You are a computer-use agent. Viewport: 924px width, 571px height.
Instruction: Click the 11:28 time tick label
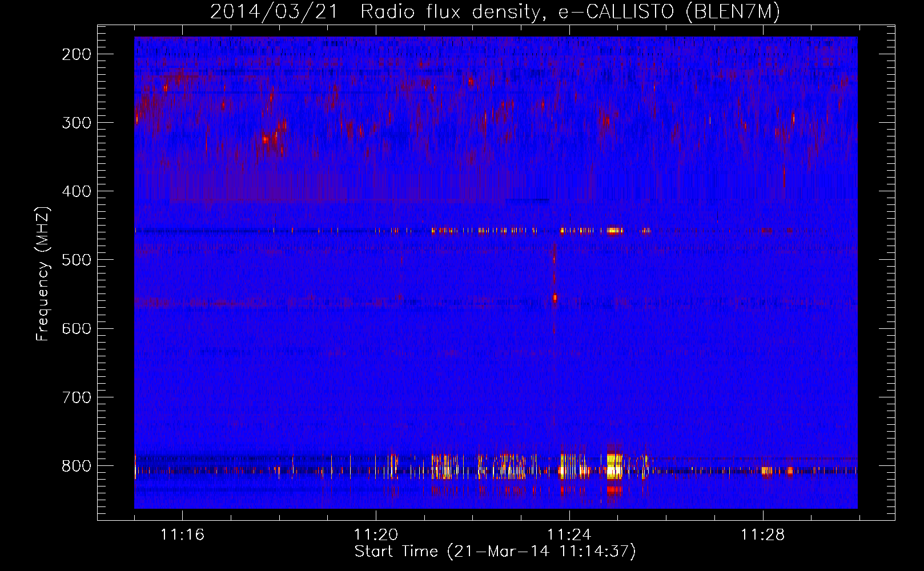[763, 534]
